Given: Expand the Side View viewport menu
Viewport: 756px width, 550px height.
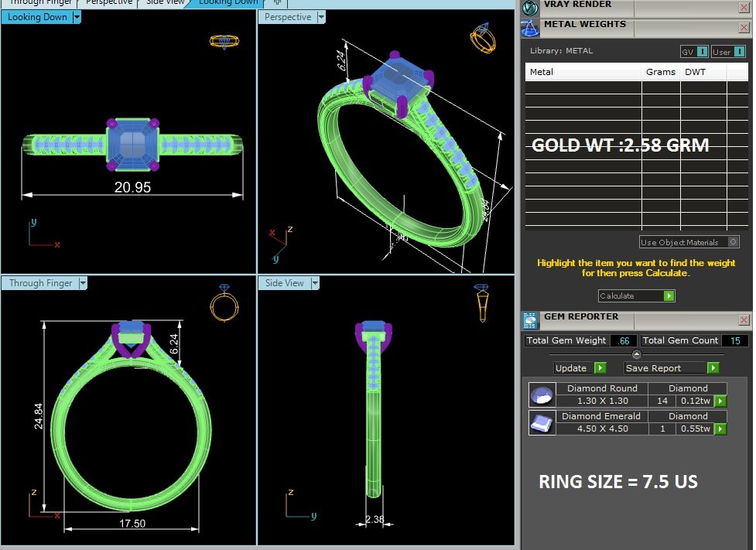Looking at the screenshot, I should point(315,283).
